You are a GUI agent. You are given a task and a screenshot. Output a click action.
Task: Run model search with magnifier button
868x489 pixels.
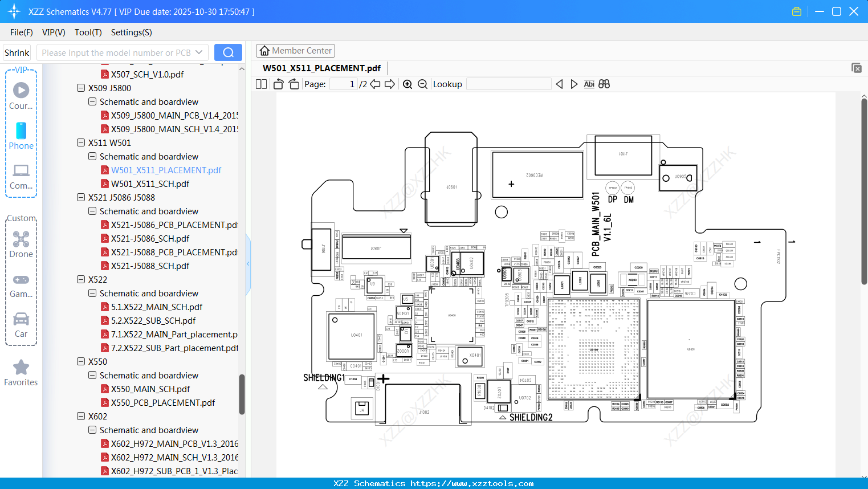coord(228,52)
